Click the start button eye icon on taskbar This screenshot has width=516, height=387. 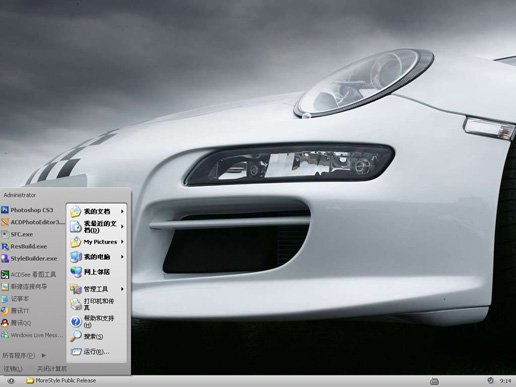11,381
